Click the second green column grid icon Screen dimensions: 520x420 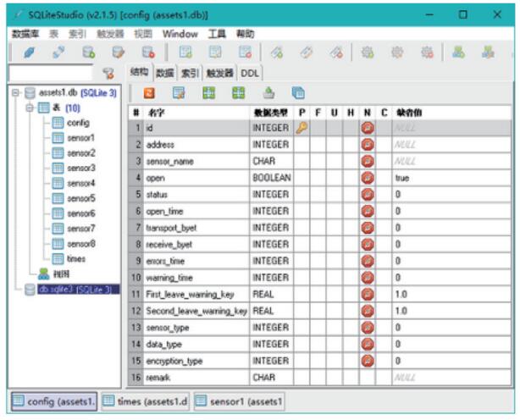tap(239, 93)
